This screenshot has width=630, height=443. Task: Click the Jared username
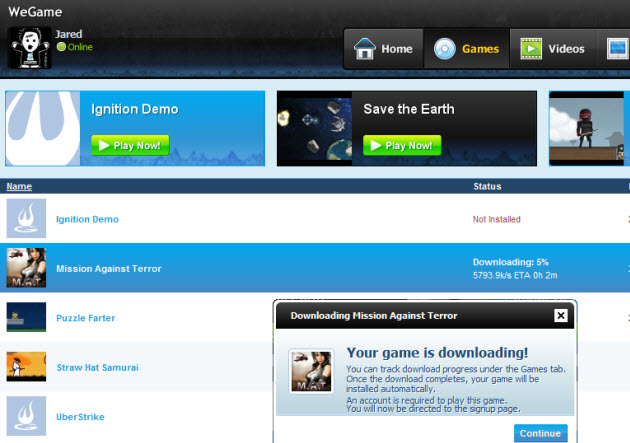pyautogui.click(x=69, y=34)
